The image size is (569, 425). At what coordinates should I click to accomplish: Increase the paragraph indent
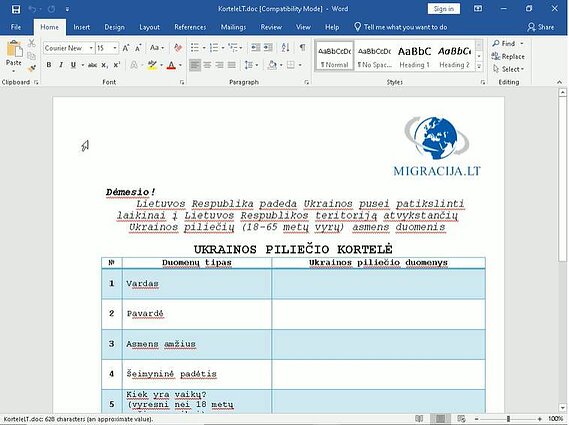[268, 48]
